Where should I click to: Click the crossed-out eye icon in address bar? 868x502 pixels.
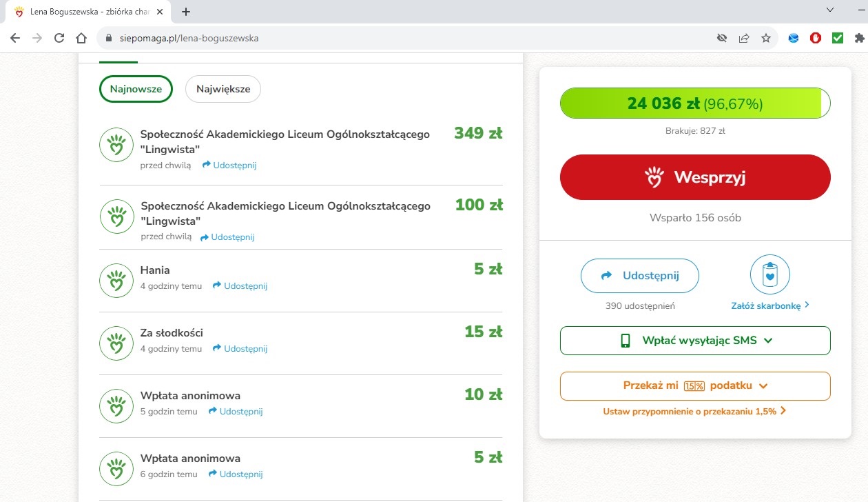pos(722,39)
